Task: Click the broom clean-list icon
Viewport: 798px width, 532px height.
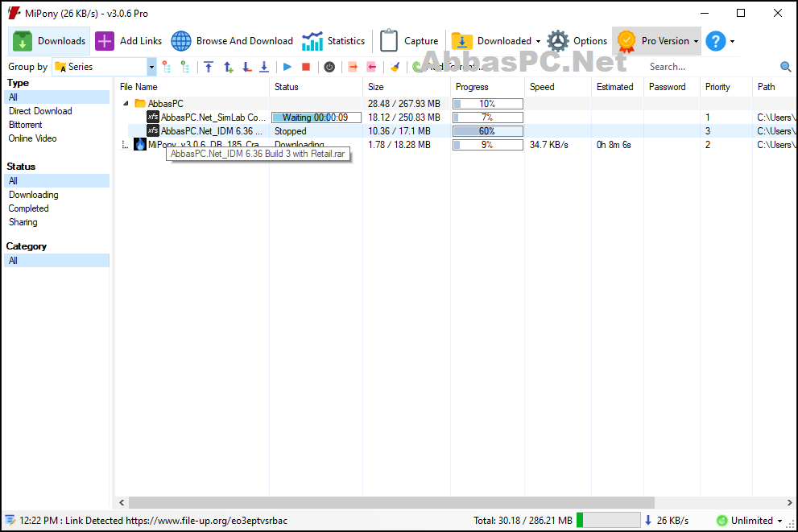Action: coord(395,67)
